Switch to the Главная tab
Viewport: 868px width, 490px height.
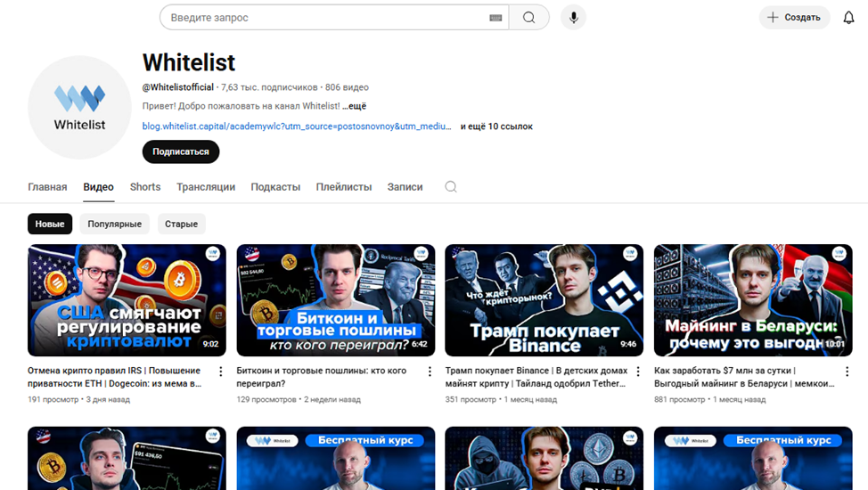click(x=47, y=187)
